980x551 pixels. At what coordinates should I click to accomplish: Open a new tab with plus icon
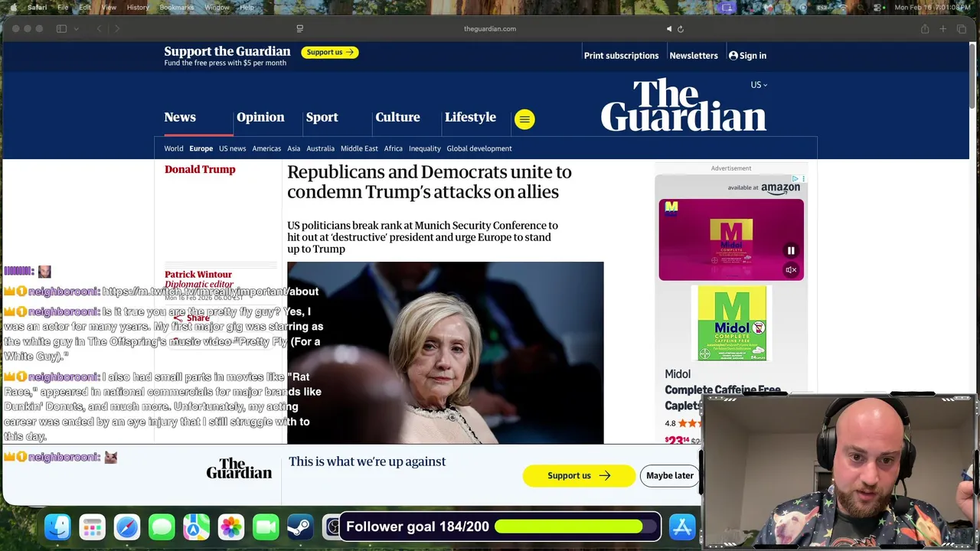coord(943,29)
